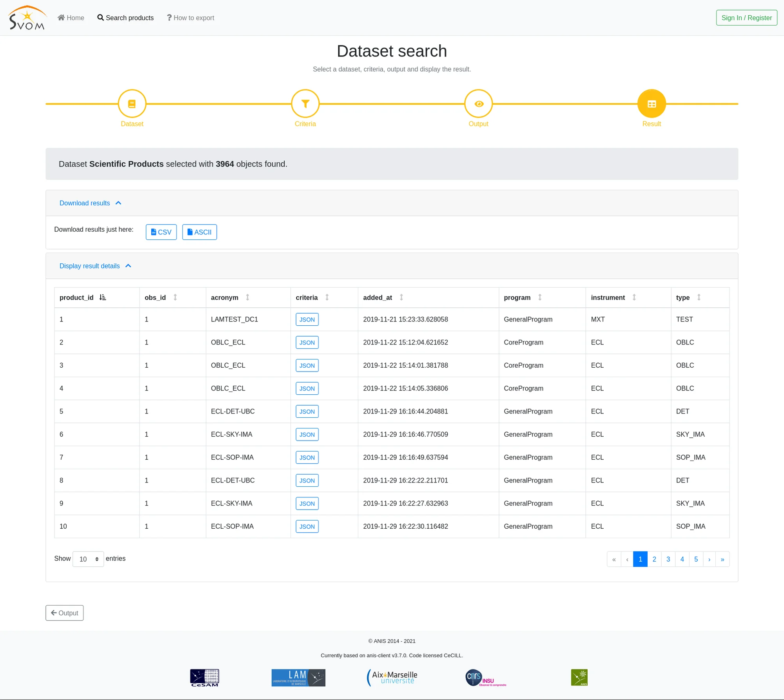The width and height of the screenshot is (784, 700).
Task: Open JSON criteria for product 9
Action: click(x=307, y=503)
